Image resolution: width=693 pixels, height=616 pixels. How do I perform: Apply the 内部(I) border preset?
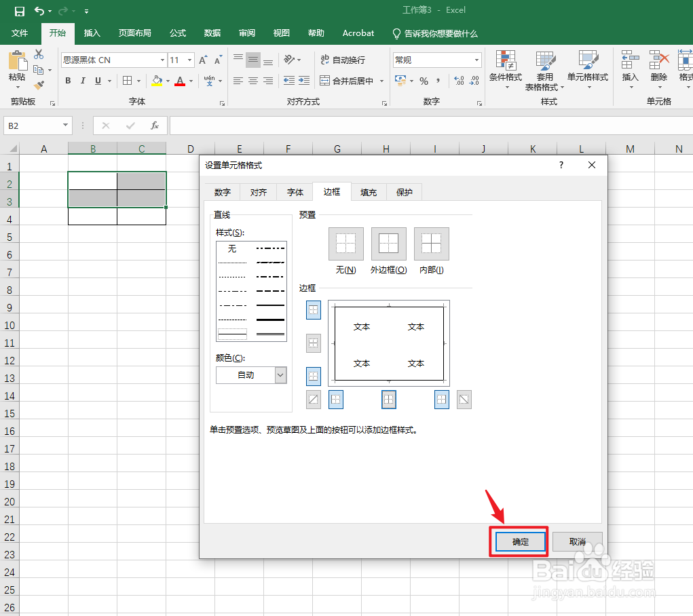pyautogui.click(x=432, y=244)
